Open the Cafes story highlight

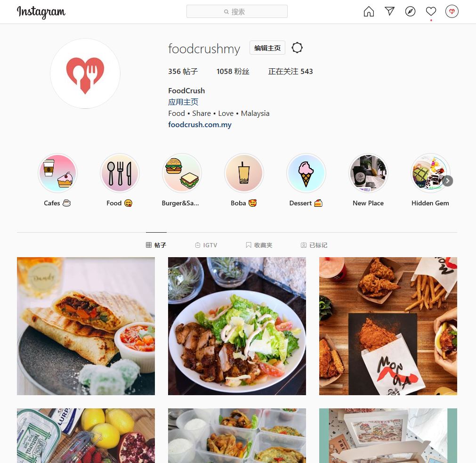58,173
